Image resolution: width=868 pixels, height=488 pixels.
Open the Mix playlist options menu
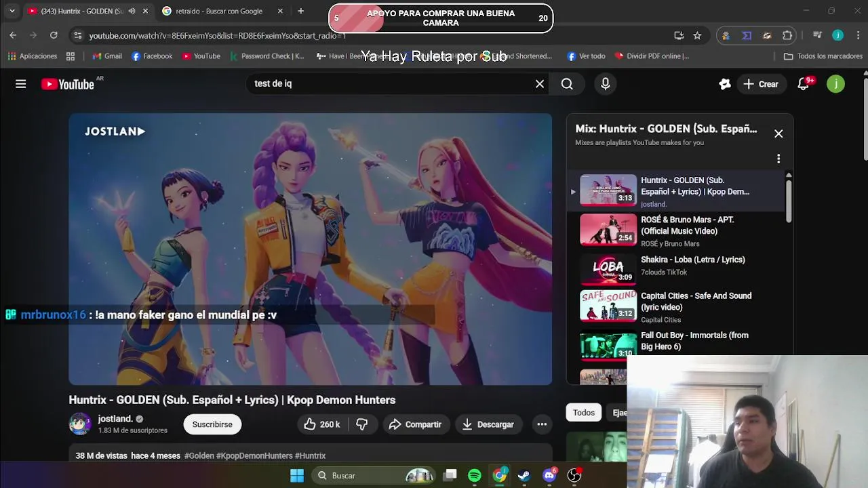(x=778, y=159)
